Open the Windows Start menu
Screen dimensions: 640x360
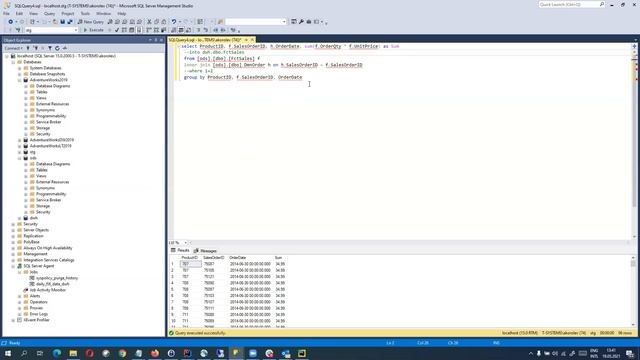click(x=8, y=353)
